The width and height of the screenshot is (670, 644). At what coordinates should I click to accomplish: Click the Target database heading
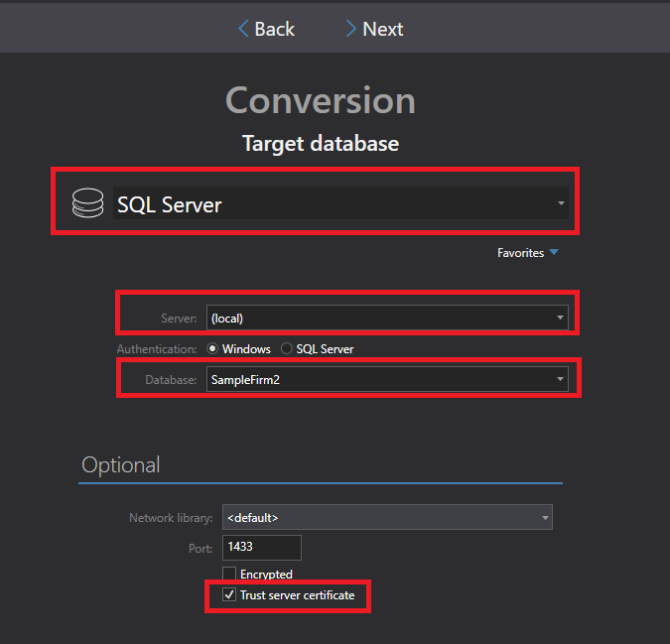point(321,144)
